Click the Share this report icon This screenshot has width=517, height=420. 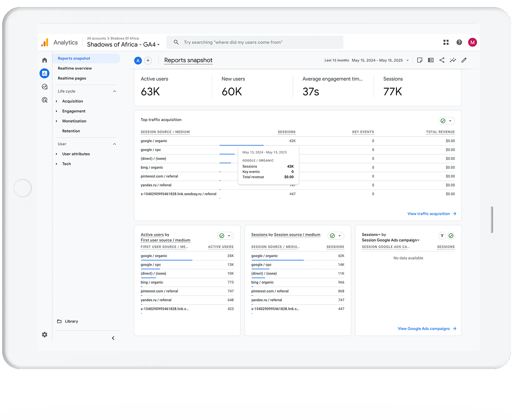coord(442,60)
